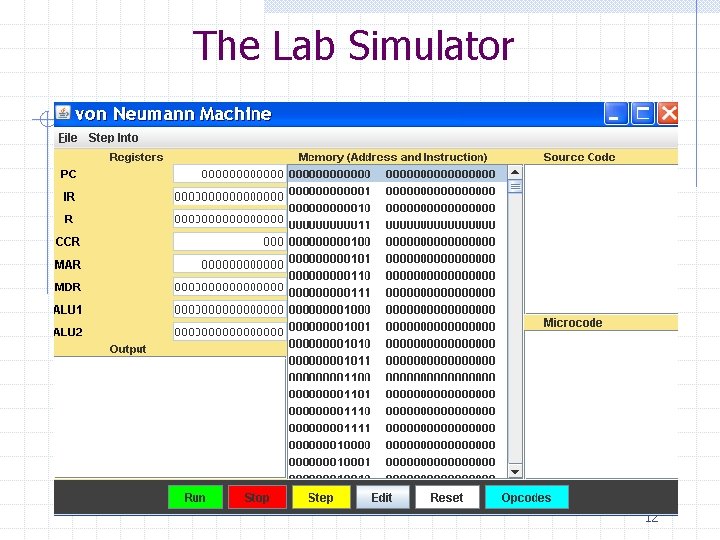
Task: Select memory row with address 000000001110
Action: pos(398,411)
